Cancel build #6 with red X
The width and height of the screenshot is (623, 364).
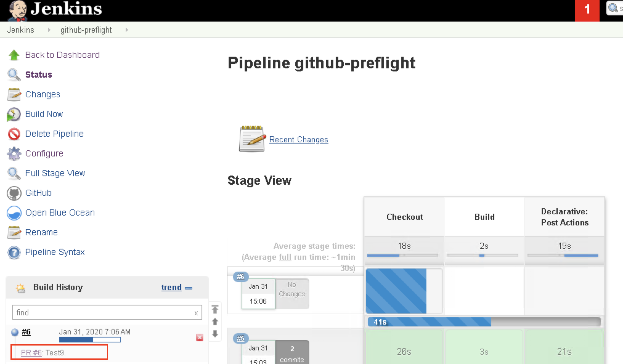click(x=200, y=338)
